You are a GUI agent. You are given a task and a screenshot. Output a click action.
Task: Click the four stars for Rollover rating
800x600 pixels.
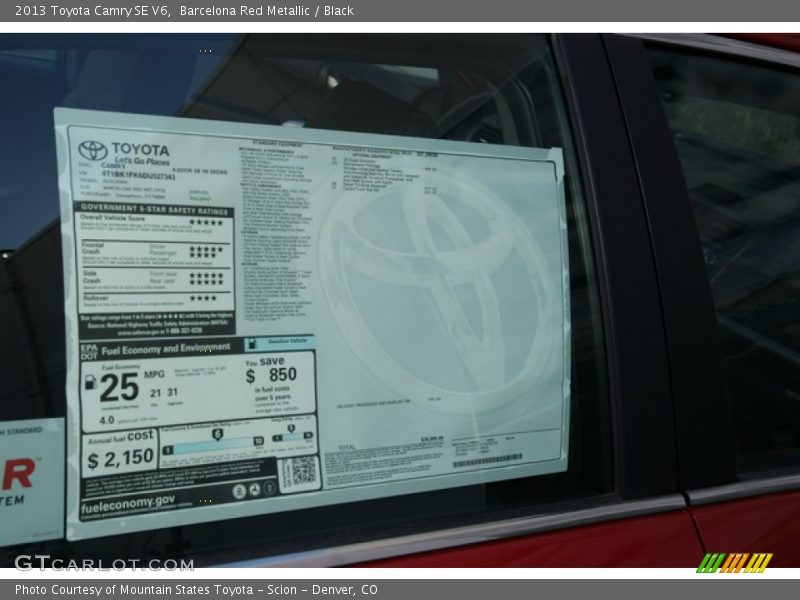[203, 298]
